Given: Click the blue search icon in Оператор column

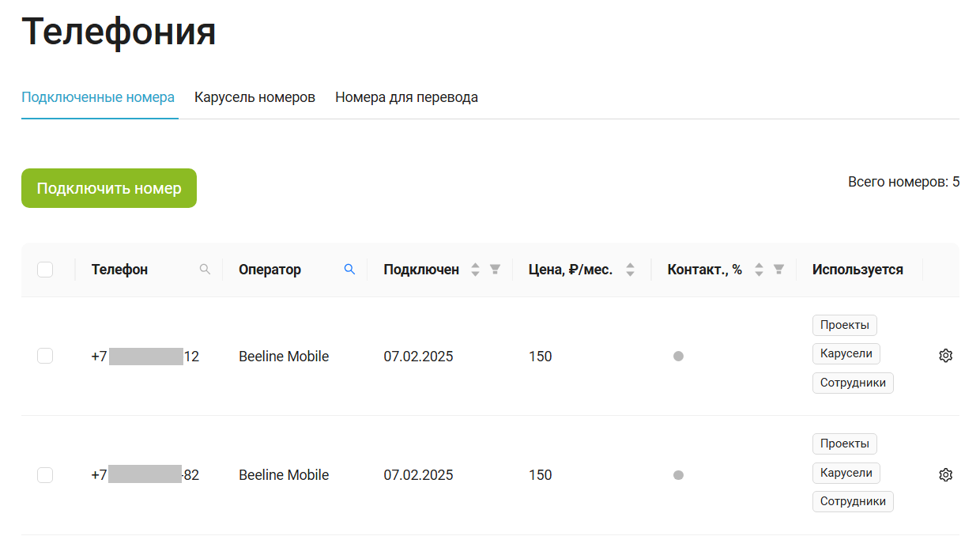Looking at the screenshot, I should point(349,270).
